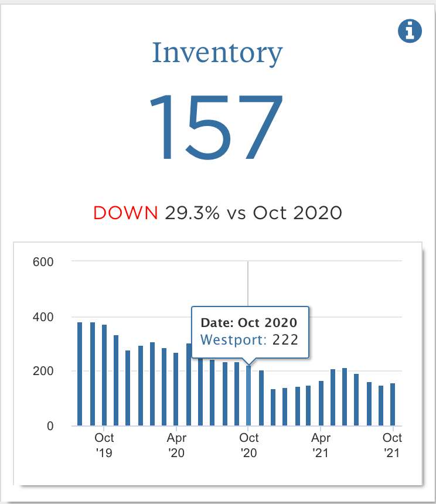Select the highlighted Oct 2020 bar
Viewport: 436px width, 504px height.
[x=249, y=396]
